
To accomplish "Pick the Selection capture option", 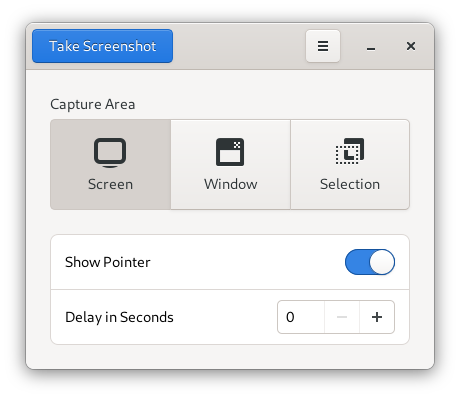I will tap(350, 164).
